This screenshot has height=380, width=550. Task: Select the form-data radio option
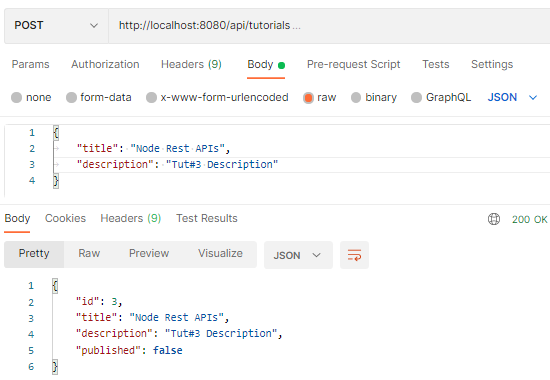click(x=99, y=97)
